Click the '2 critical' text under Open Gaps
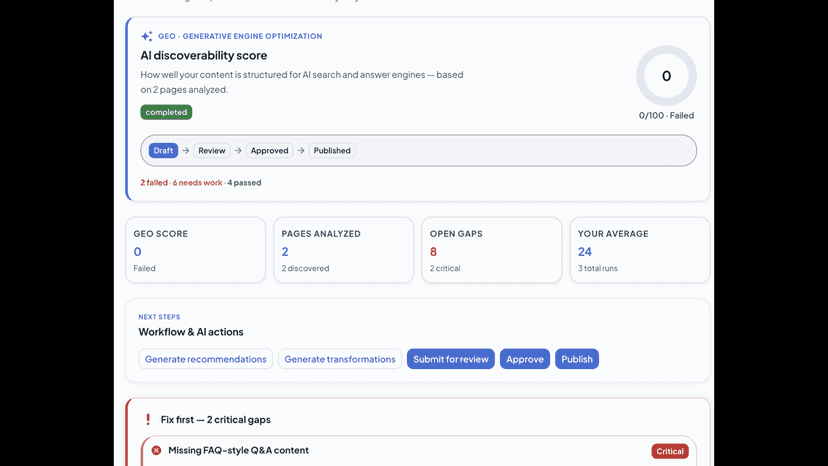The image size is (828, 466). (445, 268)
